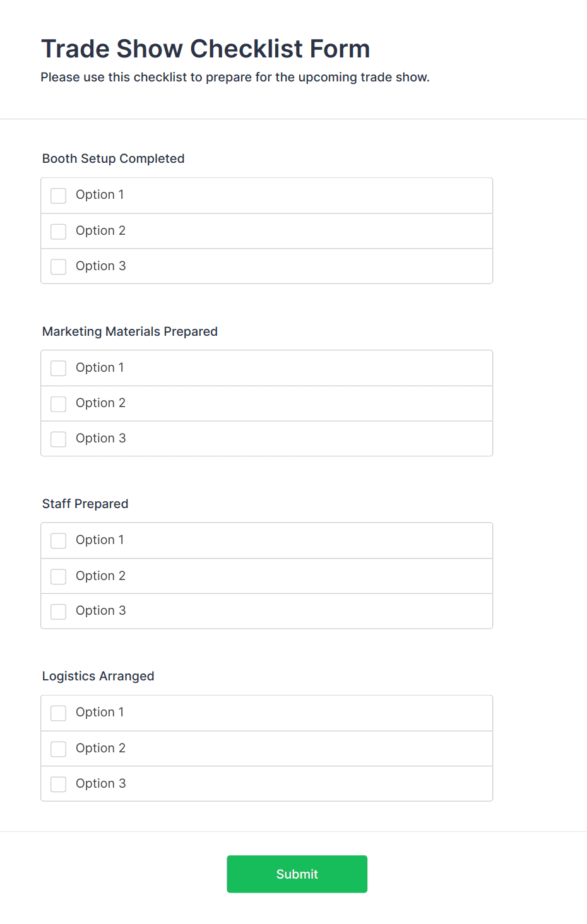Screen dimensions: 587x924
Task: Select Option 3 checkbox under Staff Prepared
Action: (59, 612)
